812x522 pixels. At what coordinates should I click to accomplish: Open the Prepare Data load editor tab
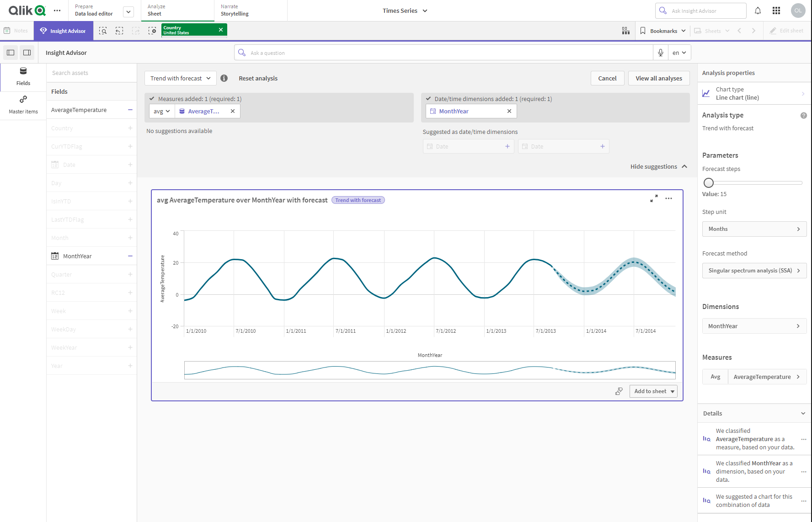[94, 11]
